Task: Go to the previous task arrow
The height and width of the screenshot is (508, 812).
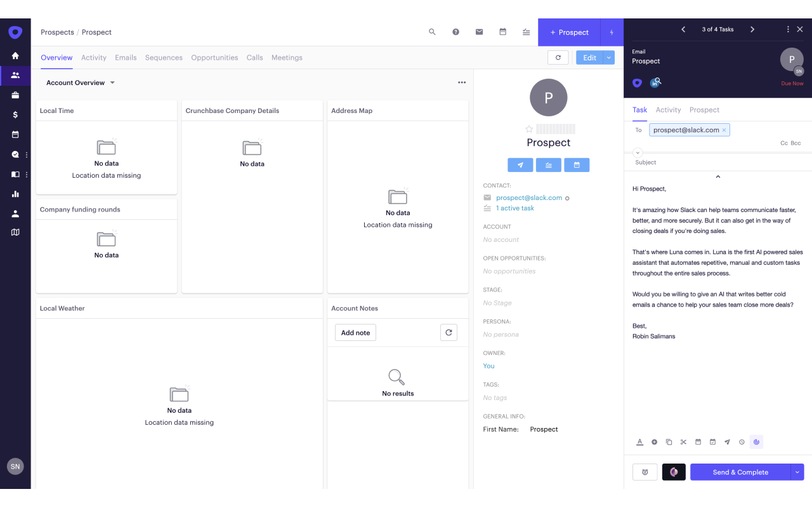Action: pos(683,29)
